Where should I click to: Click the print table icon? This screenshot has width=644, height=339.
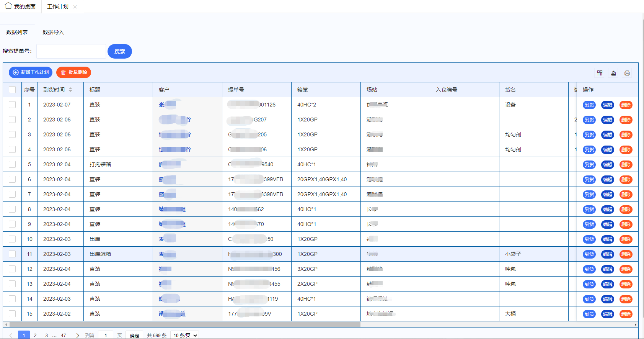pos(627,73)
